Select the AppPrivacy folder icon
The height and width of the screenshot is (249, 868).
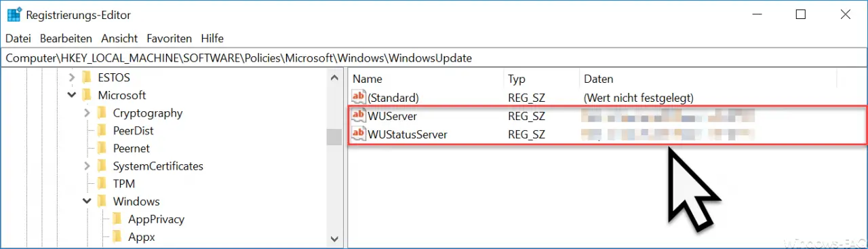point(117,218)
